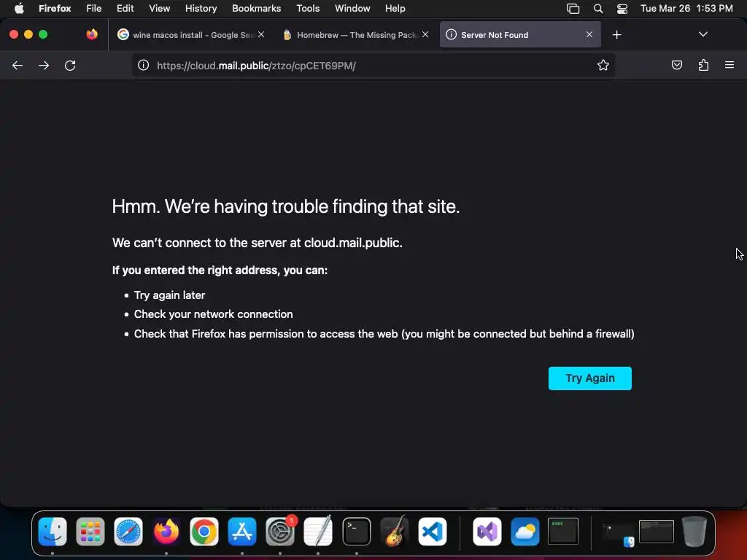This screenshot has height=560, width=747.
Task: Open Terminal from the dock
Action: 356,532
